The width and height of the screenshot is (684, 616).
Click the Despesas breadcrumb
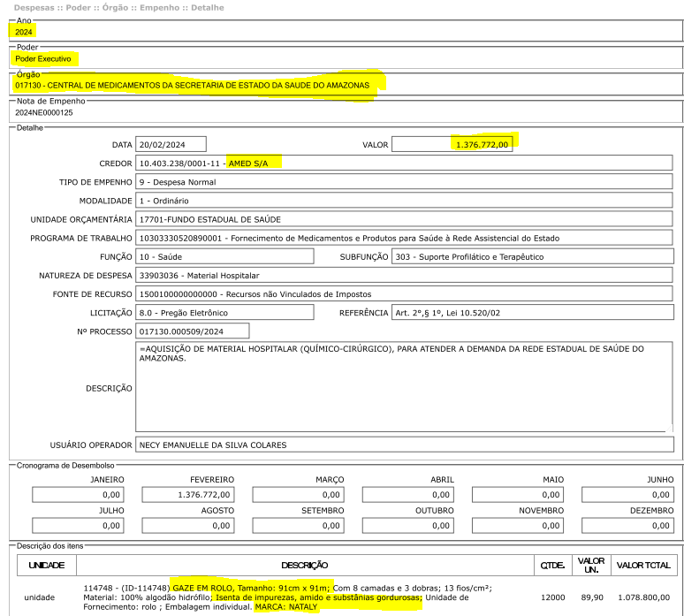[34, 8]
